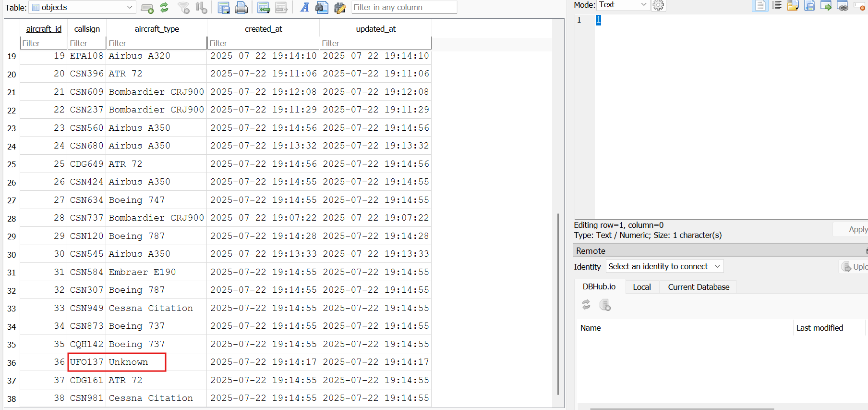This screenshot has height=410, width=868.
Task: Click the new record insert icon with green plus
Action: [x=147, y=8]
